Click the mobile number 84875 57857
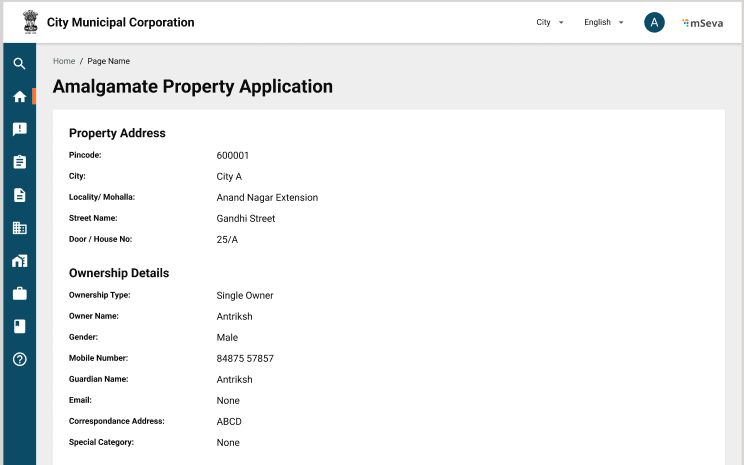Screen dimensions: 744x465 pos(245,358)
